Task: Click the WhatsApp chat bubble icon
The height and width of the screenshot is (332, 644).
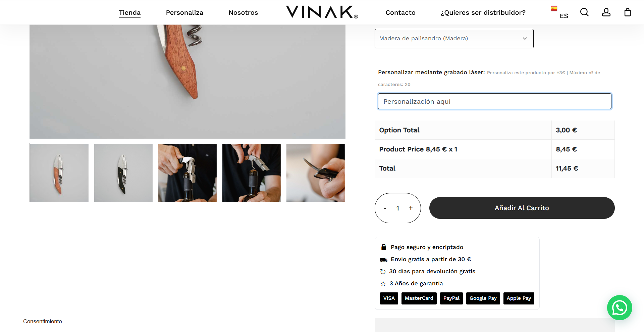Action: [x=620, y=307]
